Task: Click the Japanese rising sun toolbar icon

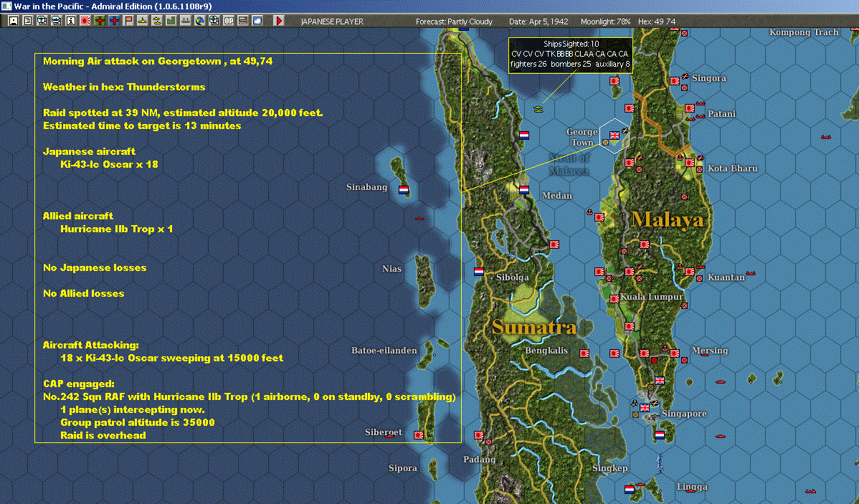Action: click(85, 21)
